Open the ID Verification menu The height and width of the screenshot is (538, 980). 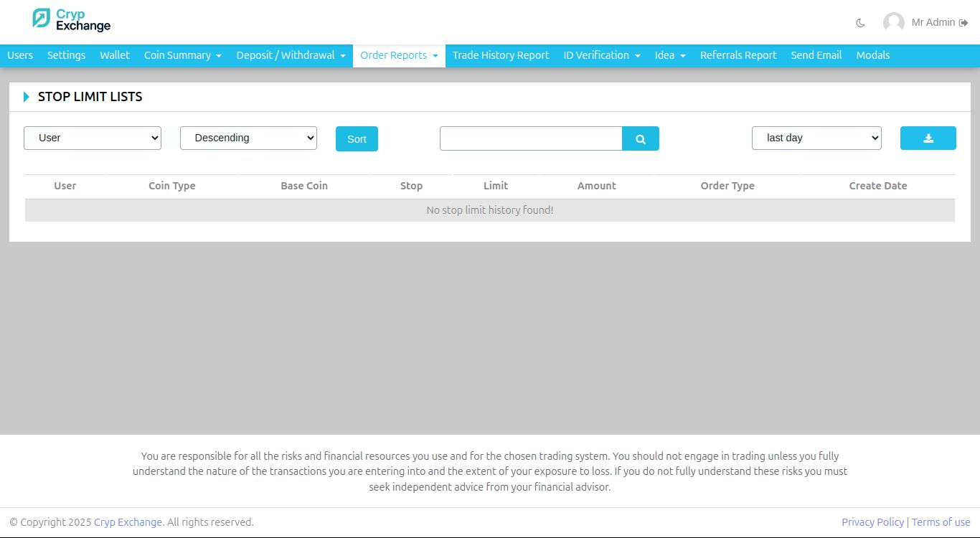click(x=602, y=55)
